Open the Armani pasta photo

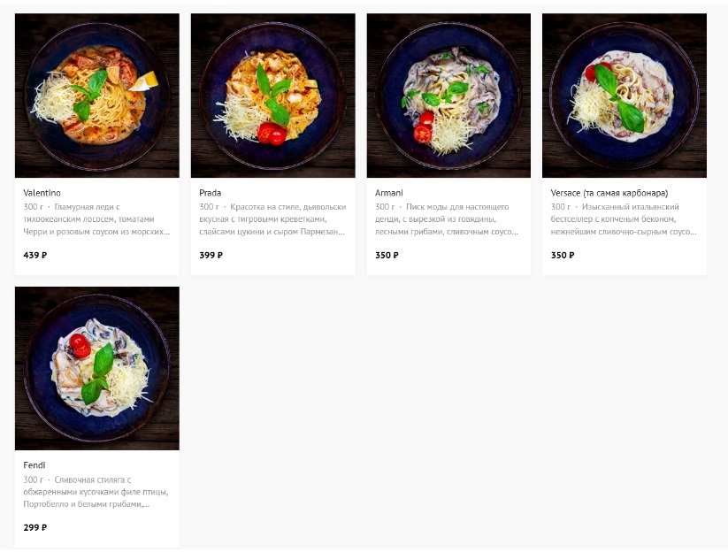tap(448, 96)
